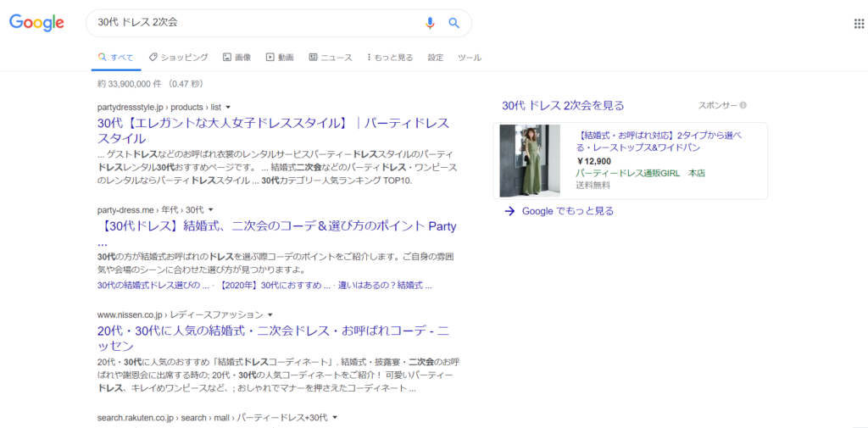The image size is (868, 428).
Task: Select the すべて tab
Action: [115, 57]
